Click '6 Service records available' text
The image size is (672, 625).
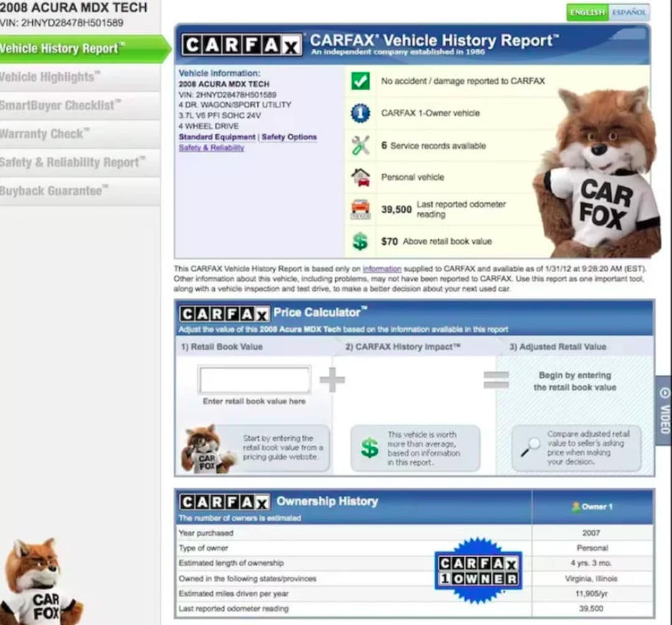click(433, 146)
